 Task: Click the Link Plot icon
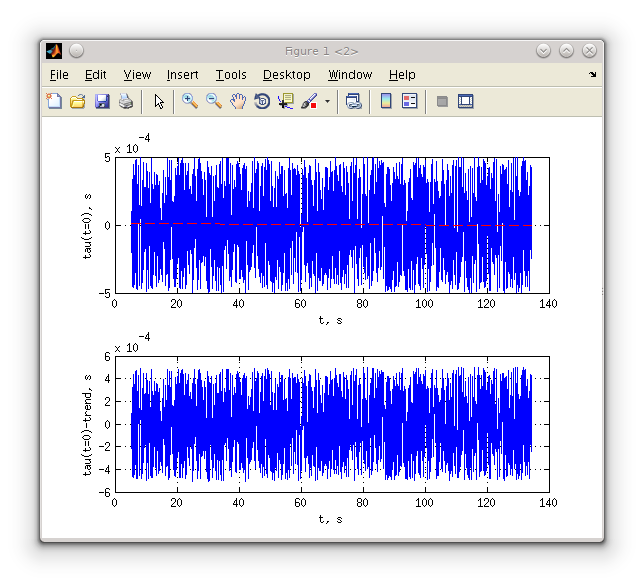point(353,101)
